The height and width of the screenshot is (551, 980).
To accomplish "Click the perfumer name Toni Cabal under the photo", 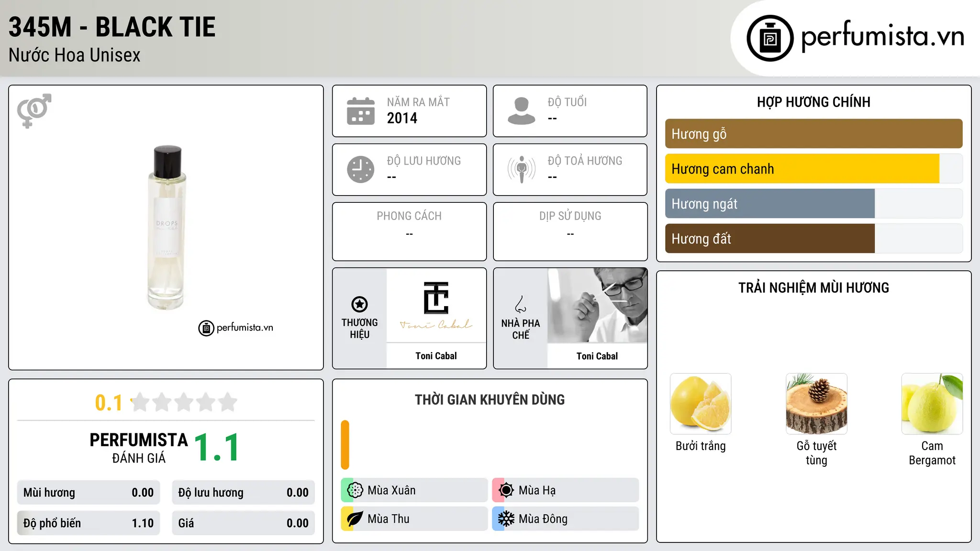I will click(x=597, y=356).
